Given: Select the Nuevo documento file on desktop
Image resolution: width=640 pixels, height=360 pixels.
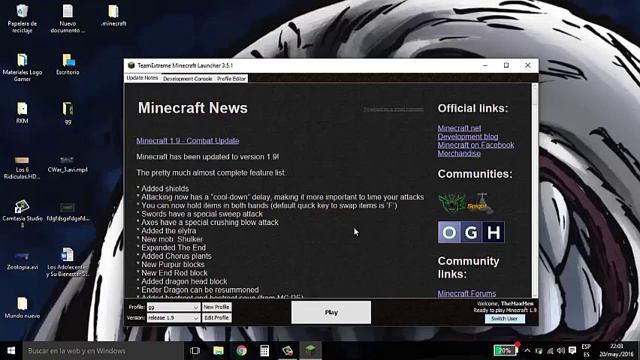Looking at the screenshot, I should (68, 18).
